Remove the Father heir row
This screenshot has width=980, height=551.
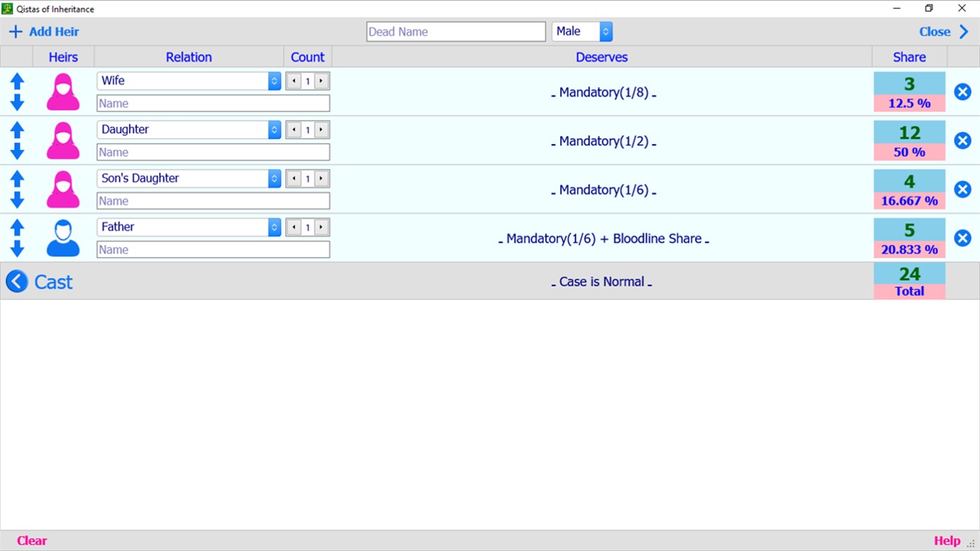[x=962, y=237]
